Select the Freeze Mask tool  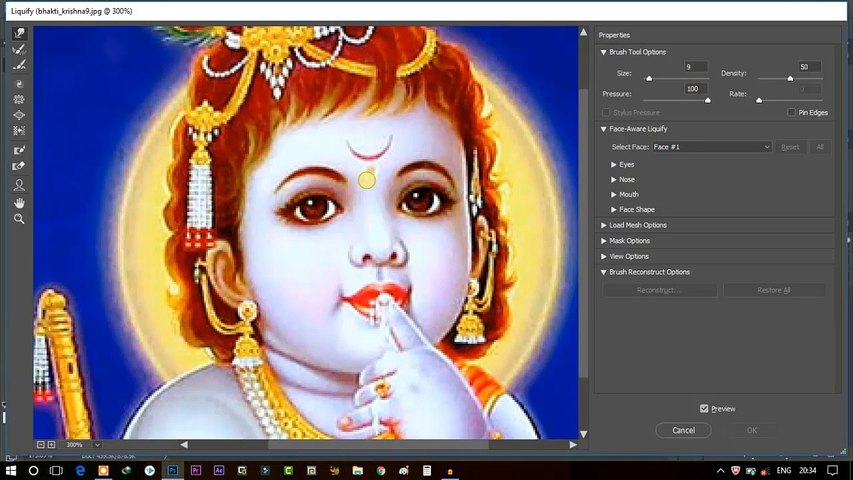point(19,150)
